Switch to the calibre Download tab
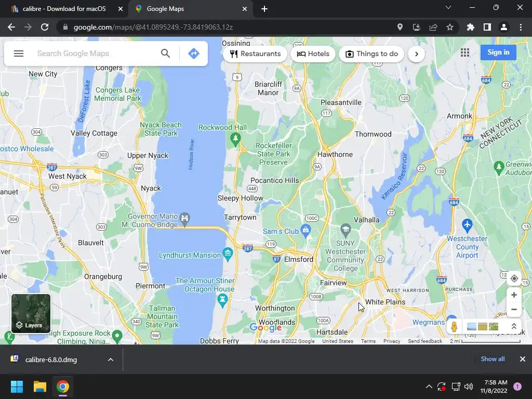 (64, 9)
